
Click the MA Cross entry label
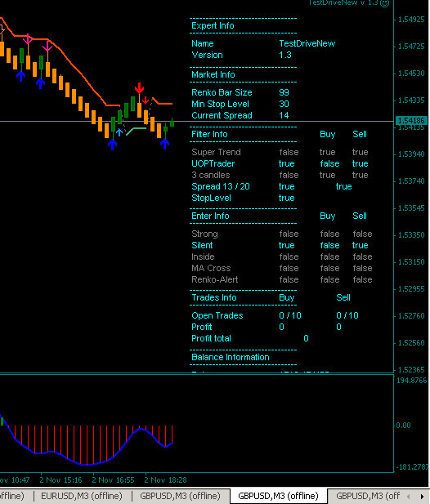coord(211,268)
